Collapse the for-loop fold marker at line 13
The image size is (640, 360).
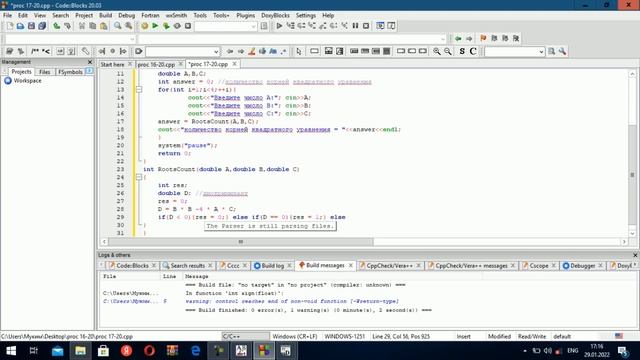tap(139, 89)
